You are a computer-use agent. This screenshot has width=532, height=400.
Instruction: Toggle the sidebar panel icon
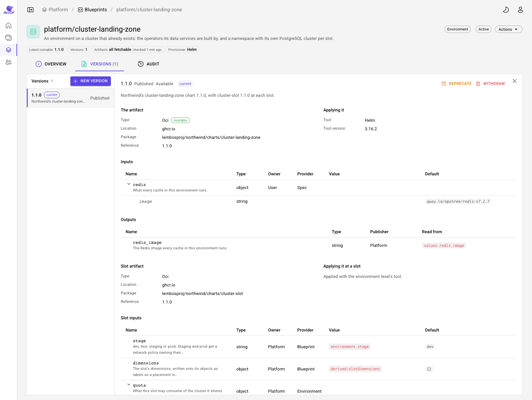coord(30,10)
